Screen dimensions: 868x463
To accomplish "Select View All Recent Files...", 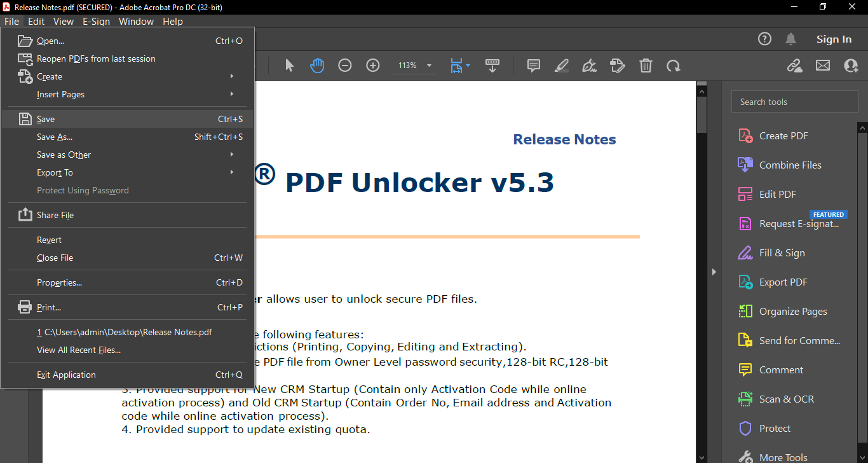I will [128, 350].
